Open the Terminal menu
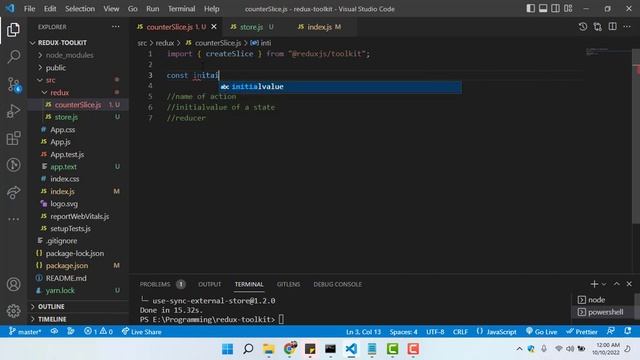Viewport: 640px width, 360px height. tap(182, 9)
